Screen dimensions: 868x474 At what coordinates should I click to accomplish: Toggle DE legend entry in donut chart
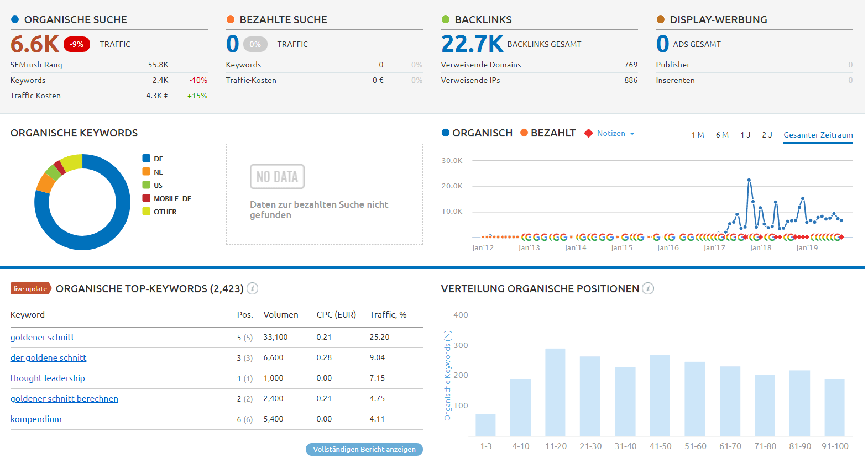(153, 159)
